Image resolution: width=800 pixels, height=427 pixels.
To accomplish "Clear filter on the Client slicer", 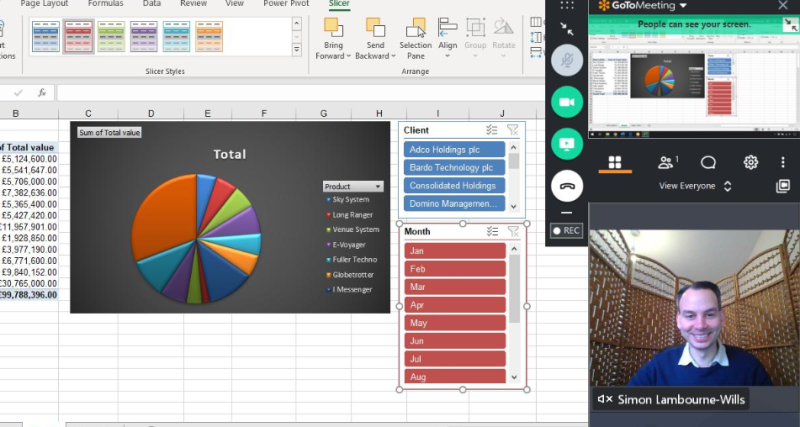I will [x=513, y=130].
